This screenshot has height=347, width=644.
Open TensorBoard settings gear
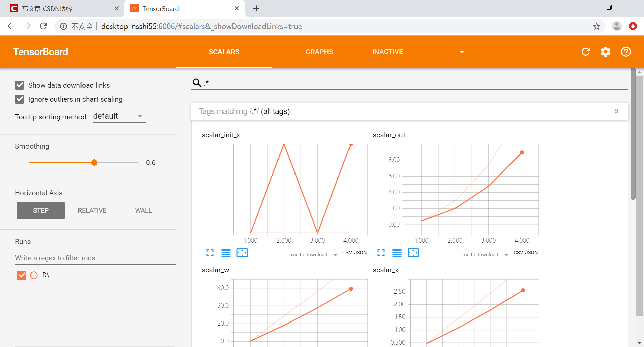[606, 52]
